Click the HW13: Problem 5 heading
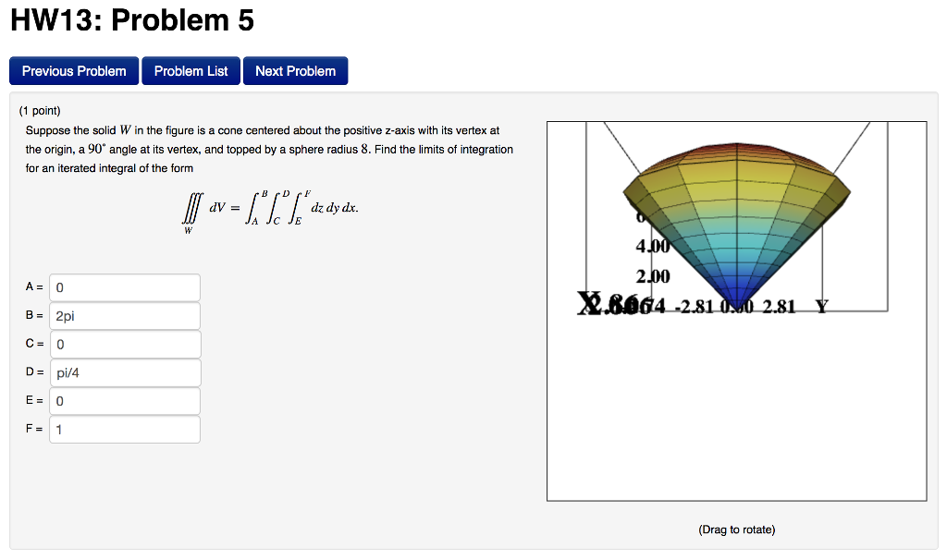 pyautogui.click(x=131, y=20)
